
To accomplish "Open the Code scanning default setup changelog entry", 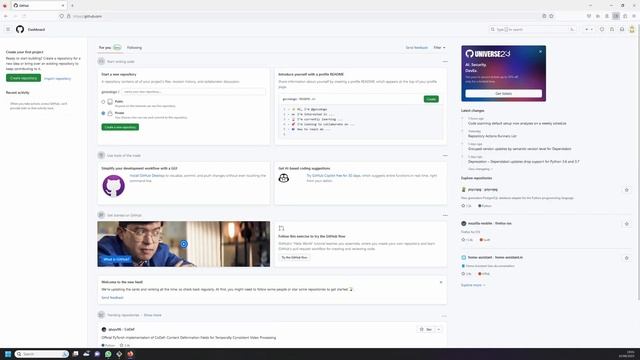I will [x=517, y=123].
